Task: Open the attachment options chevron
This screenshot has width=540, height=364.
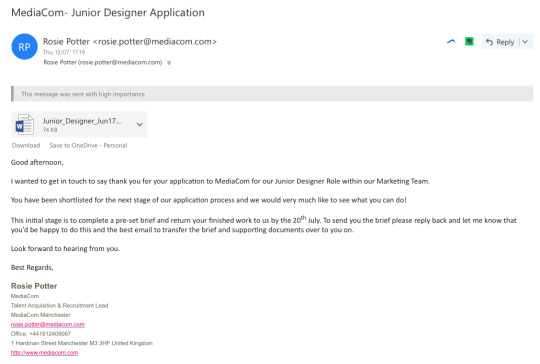Action: click(139, 124)
